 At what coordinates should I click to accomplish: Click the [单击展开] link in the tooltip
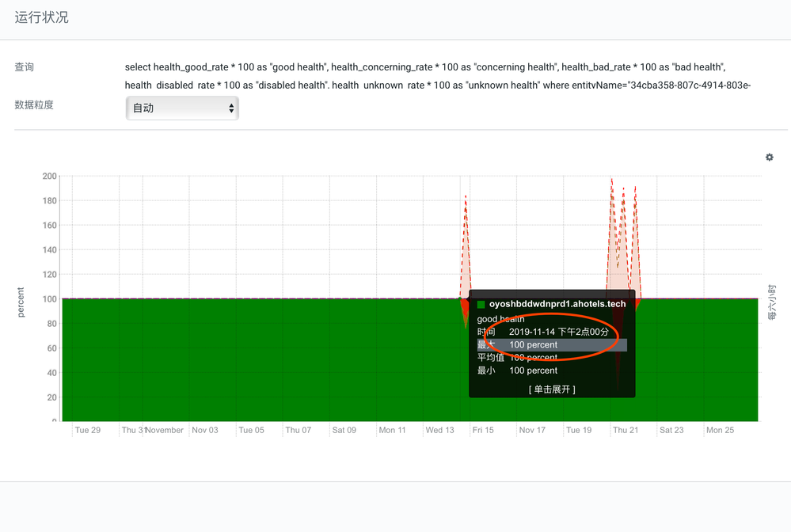(x=552, y=389)
